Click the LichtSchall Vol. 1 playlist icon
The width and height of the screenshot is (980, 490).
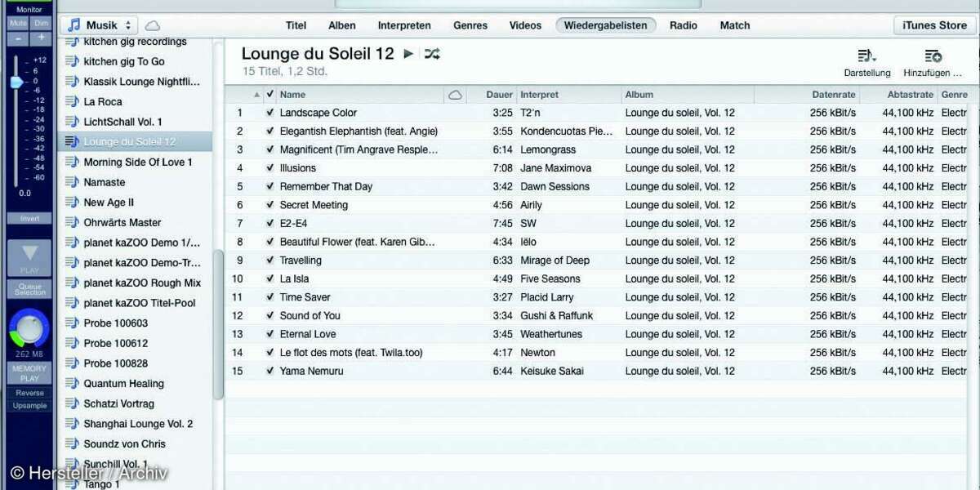pos(72,122)
